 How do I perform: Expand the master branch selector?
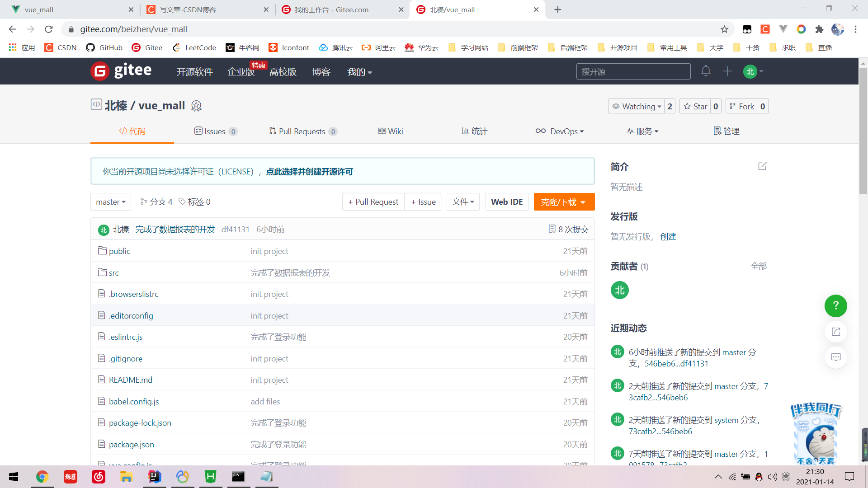[x=110, y=202]
